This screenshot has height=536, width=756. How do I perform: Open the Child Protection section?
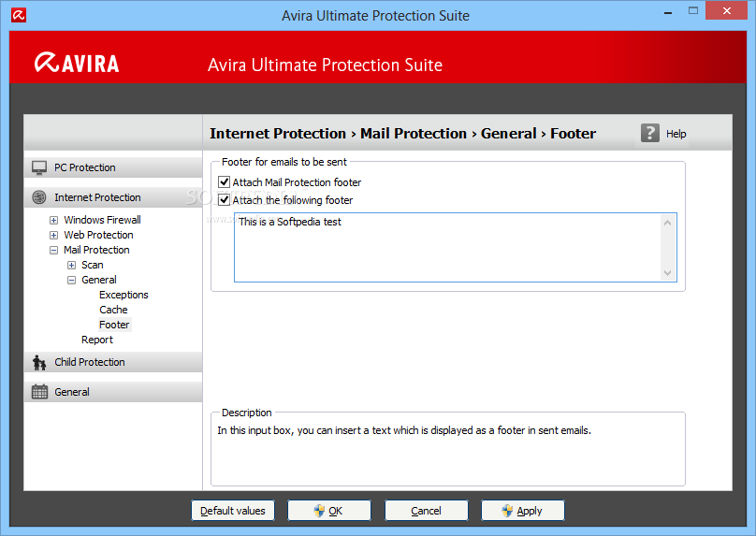113,362
